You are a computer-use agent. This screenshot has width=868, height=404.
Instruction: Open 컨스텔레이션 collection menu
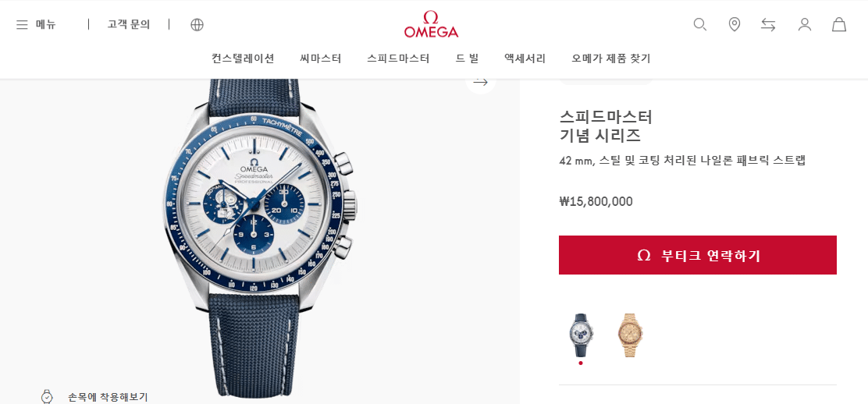click(x=243, y=58)
